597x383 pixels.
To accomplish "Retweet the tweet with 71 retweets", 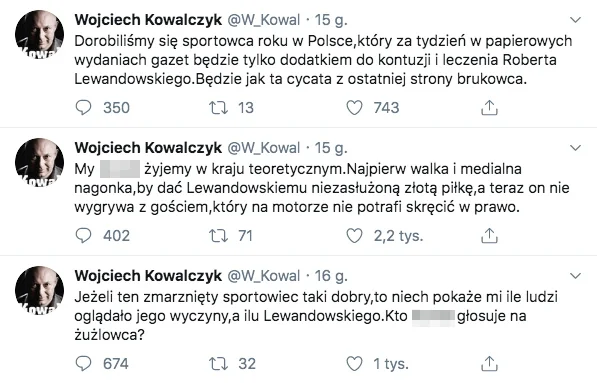I will tap(218, 235).
